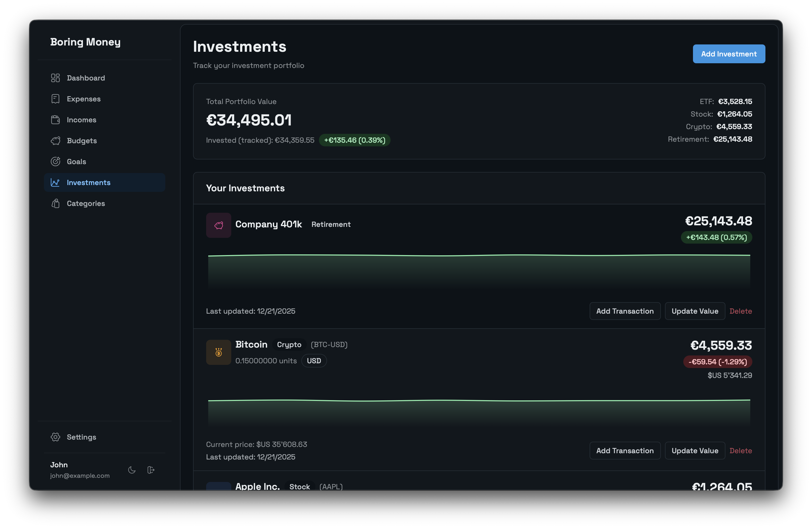Click the Retirement tag beside Company 401k
Image resolution: width=812 pixels, height=529 pixels.
coord(331,224)
